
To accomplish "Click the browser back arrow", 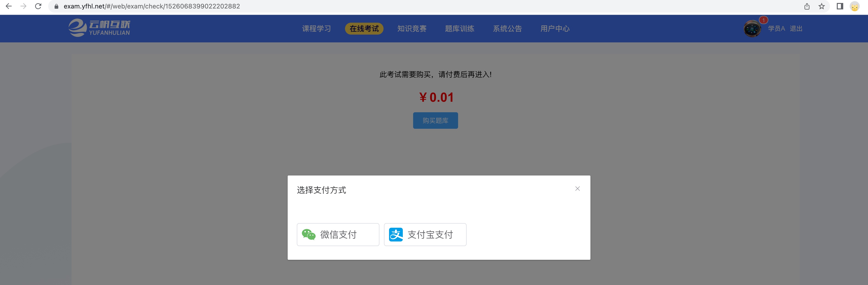I will pyautogui.click(x=9, y=6).
